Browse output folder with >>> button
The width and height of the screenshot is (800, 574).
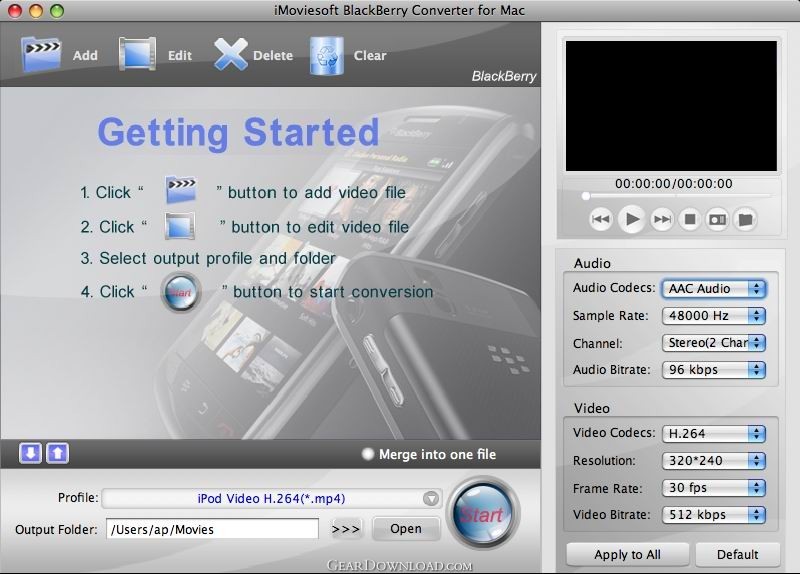tap(345, 529)
